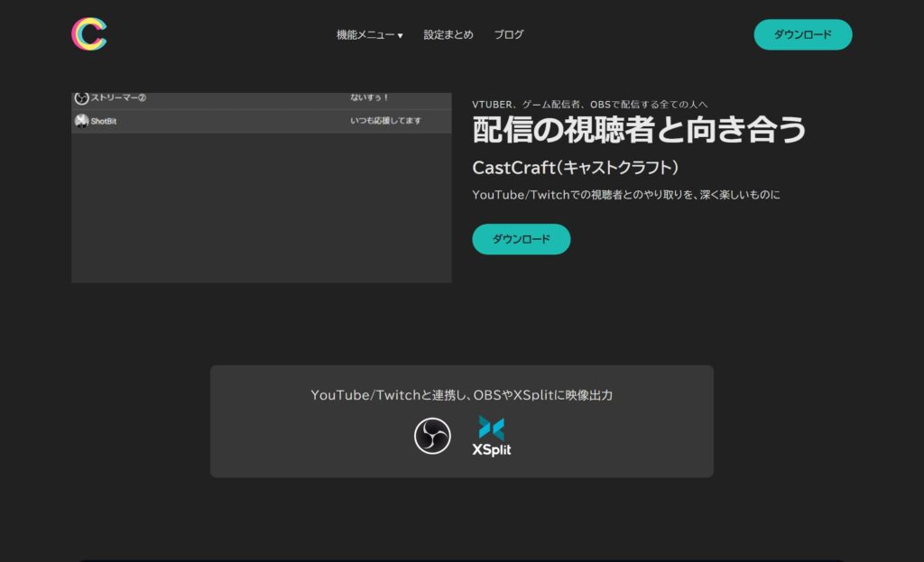The width and height of the screenshot is (924, 562).
Task: Click the CastCraft colorful C logo
Action: tap(89, 34)
